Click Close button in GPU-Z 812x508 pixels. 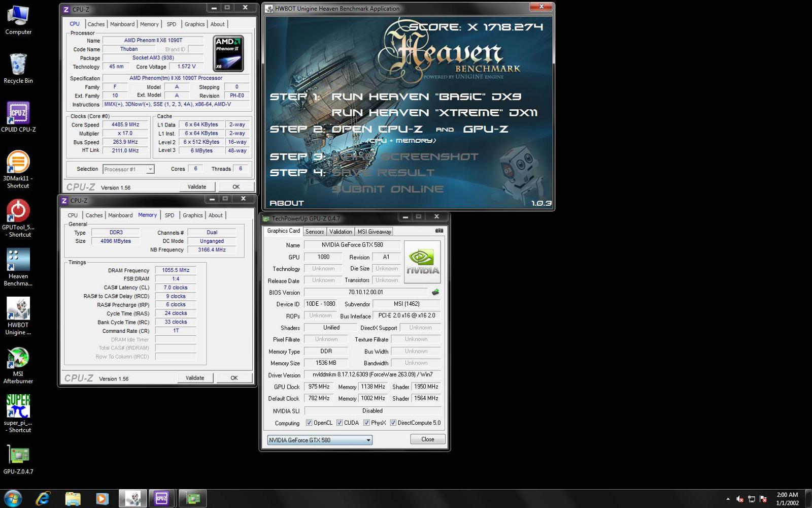[428, 439]
